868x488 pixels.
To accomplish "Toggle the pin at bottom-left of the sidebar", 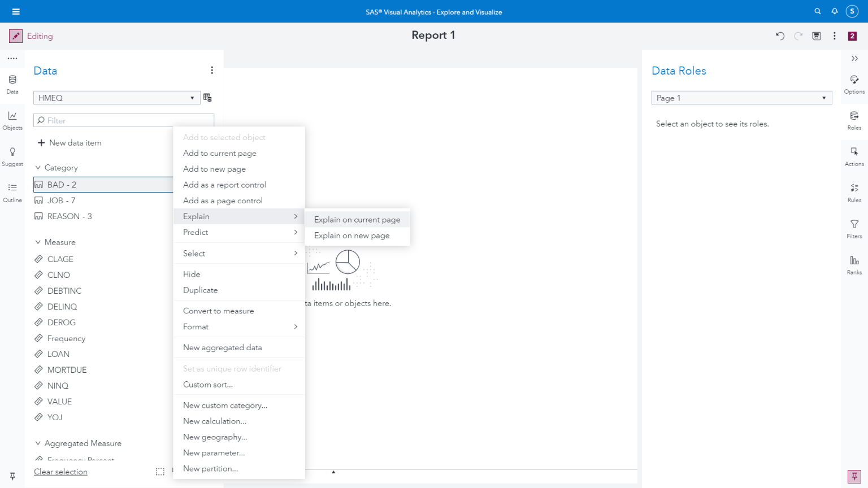I will pos(12,476).
